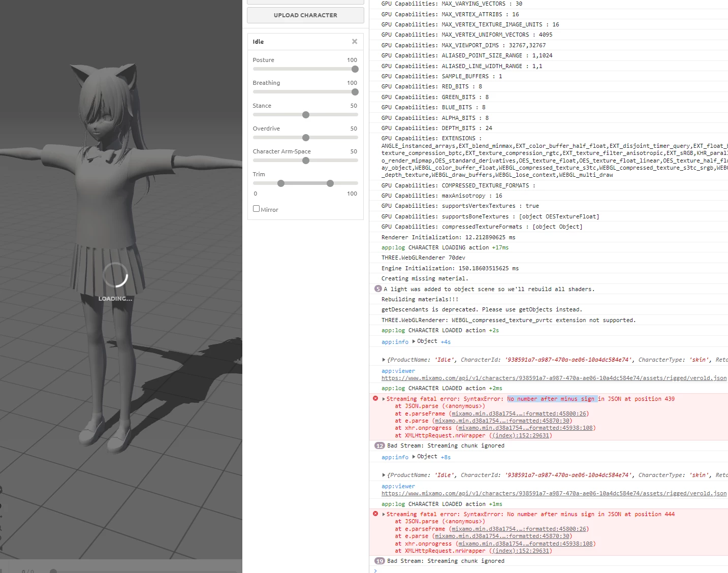Adjust the Posture slider handle

[x=355, y=69]
